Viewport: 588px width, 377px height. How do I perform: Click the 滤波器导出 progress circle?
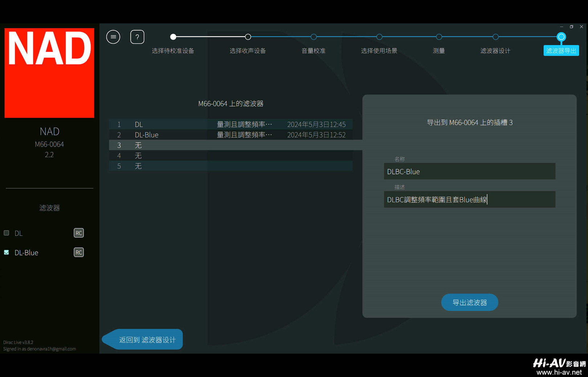(561, 37)
